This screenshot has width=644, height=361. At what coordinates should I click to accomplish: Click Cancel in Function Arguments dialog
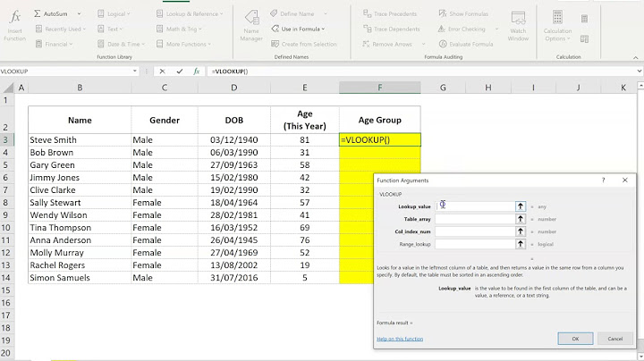coord(615,339)
